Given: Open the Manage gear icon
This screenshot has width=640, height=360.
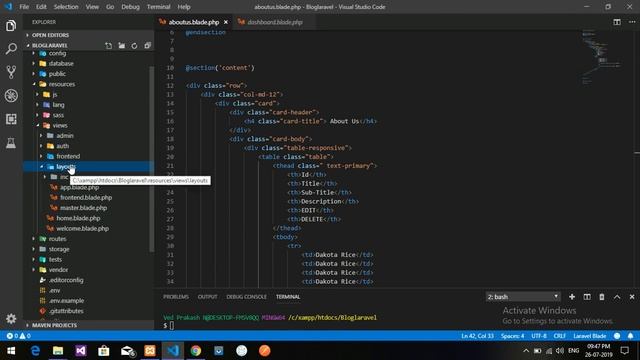Looking at the screenshot, I should 11,318.
